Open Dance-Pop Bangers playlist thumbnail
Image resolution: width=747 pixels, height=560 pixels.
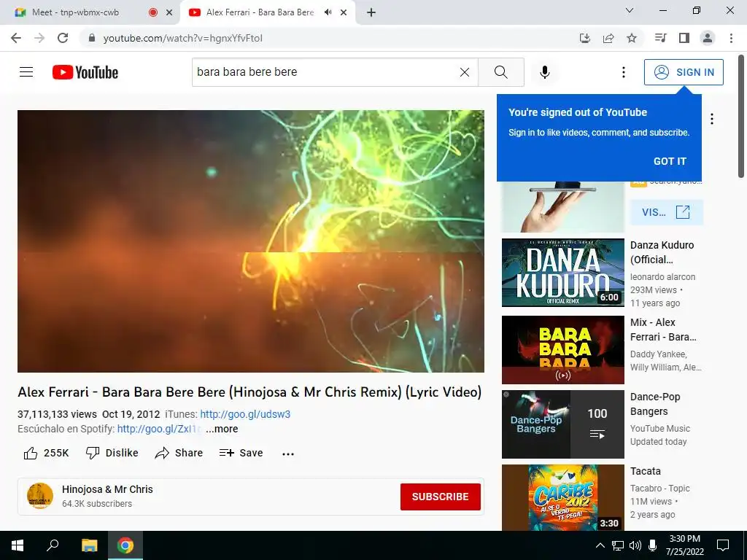[562, 424]
